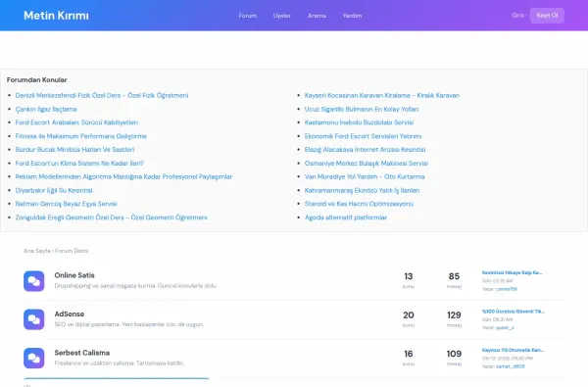Click the Kayit Ol button

tap(547, 16)
